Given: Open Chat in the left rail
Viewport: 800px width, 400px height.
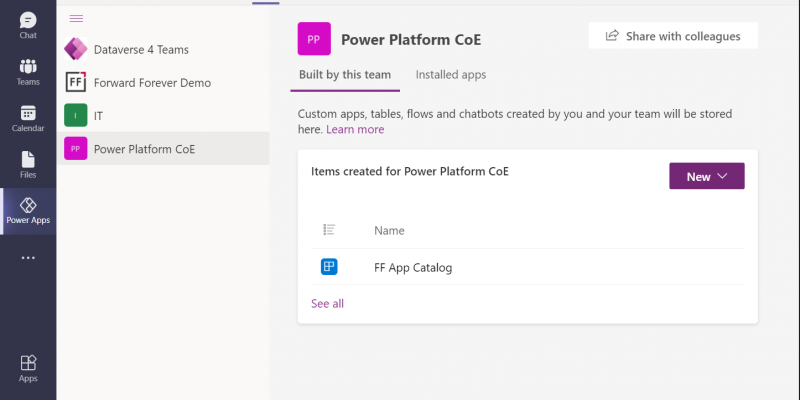Looking at the screenshot, I should tap(28, 26).
